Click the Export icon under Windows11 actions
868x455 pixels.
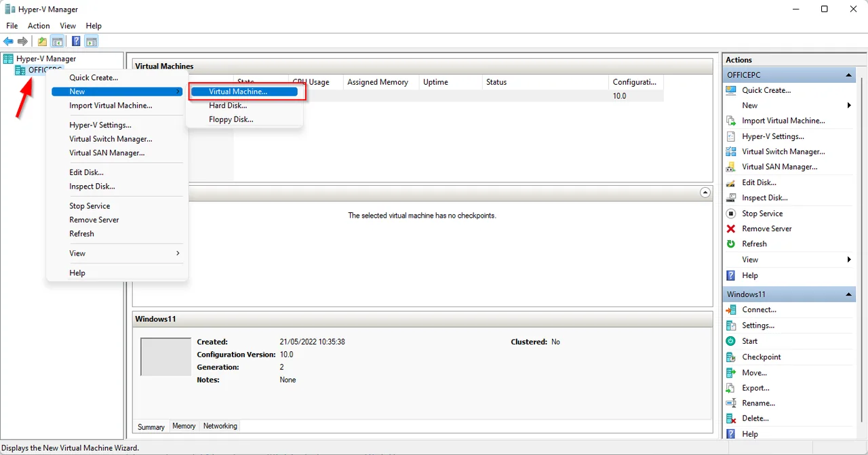(731, 388)
